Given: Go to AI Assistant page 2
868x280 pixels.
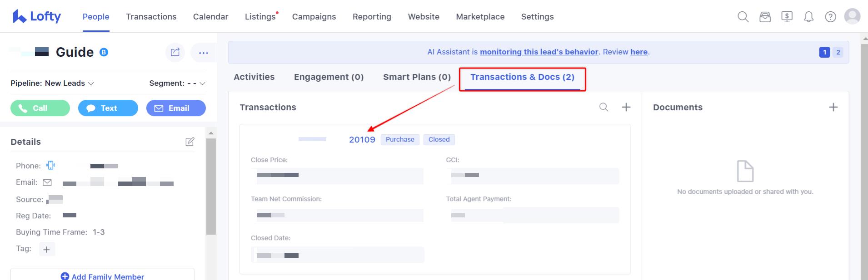Looking at the screenshot, I should click(838, 52).
